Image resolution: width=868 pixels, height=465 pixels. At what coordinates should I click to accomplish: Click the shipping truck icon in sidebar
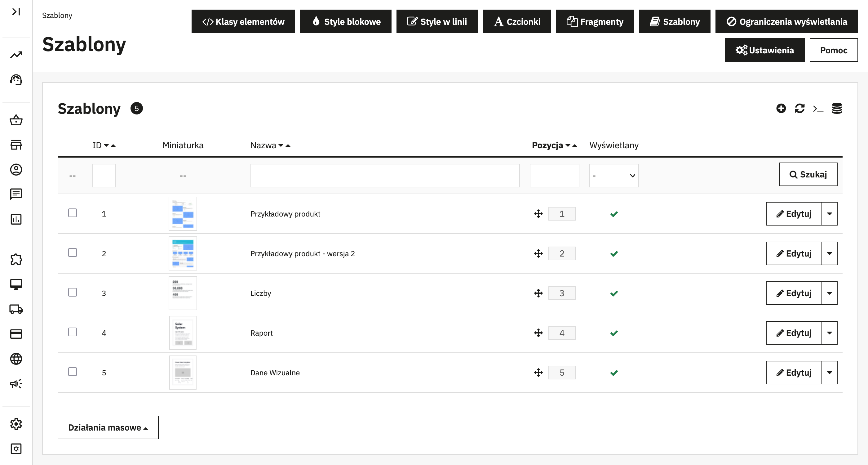point(16,309)
